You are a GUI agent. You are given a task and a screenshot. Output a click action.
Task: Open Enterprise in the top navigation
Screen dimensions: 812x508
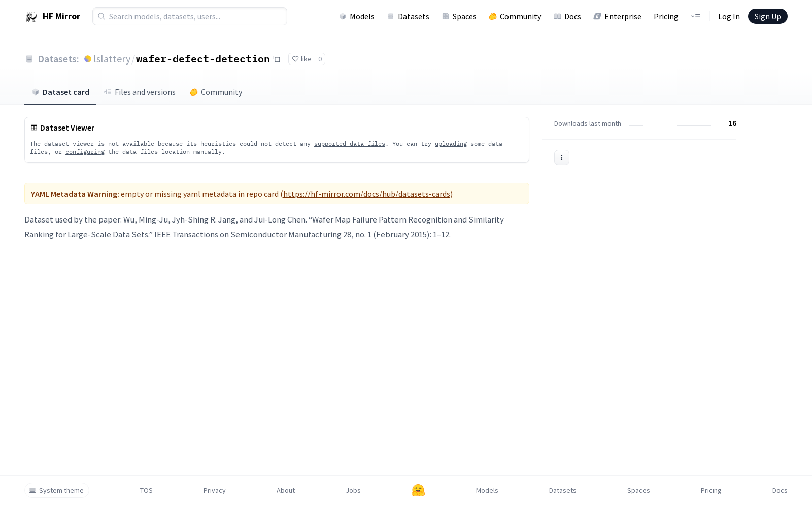pos(617,16)
